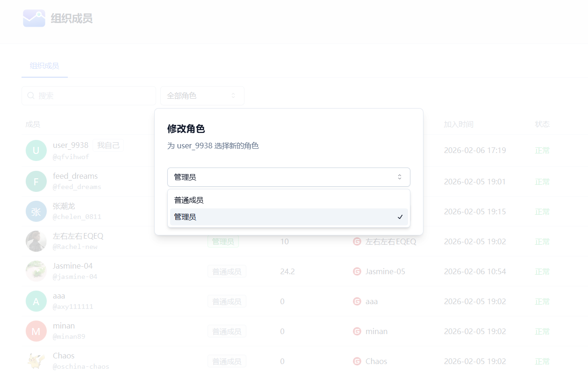Click the Gitee icon next to 左右左右EQEQ
The height and width of the screenshot is (372, 588).
[x=357, y=241]
